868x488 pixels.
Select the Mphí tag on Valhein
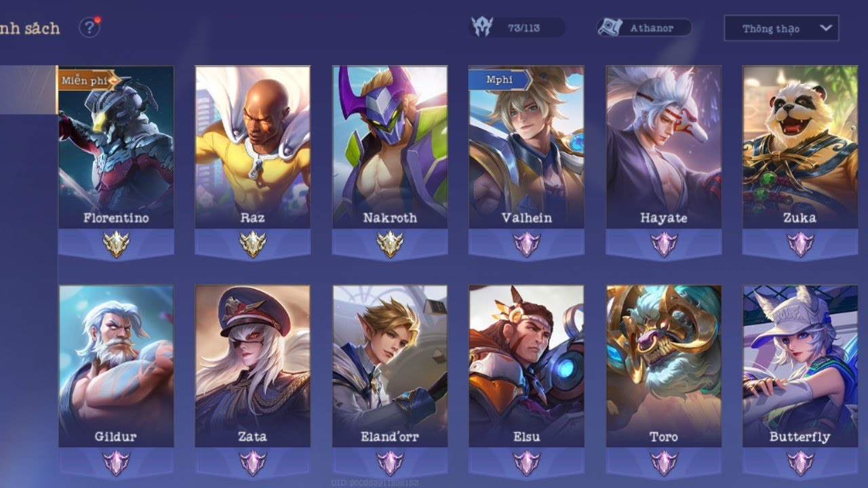tap(500, 80)
